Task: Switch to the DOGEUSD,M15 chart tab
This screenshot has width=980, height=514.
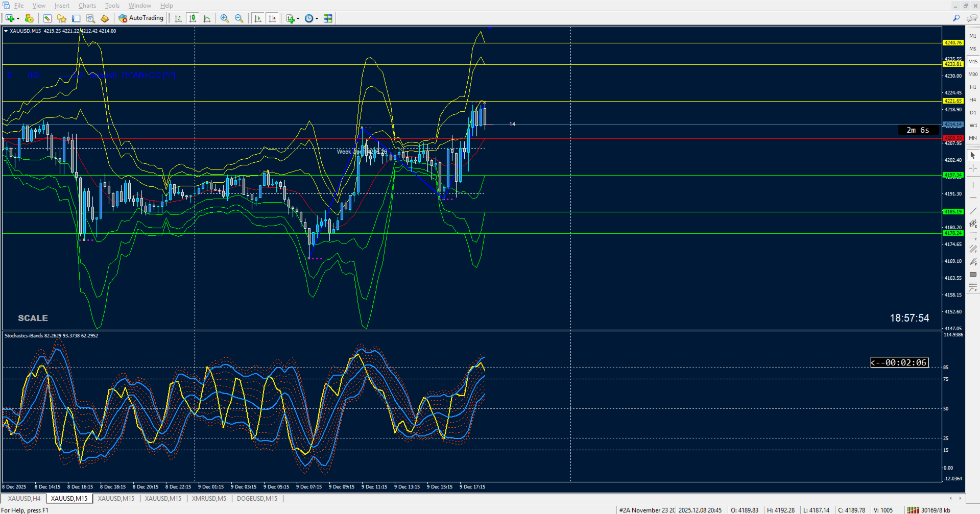Action: (257, 499)
